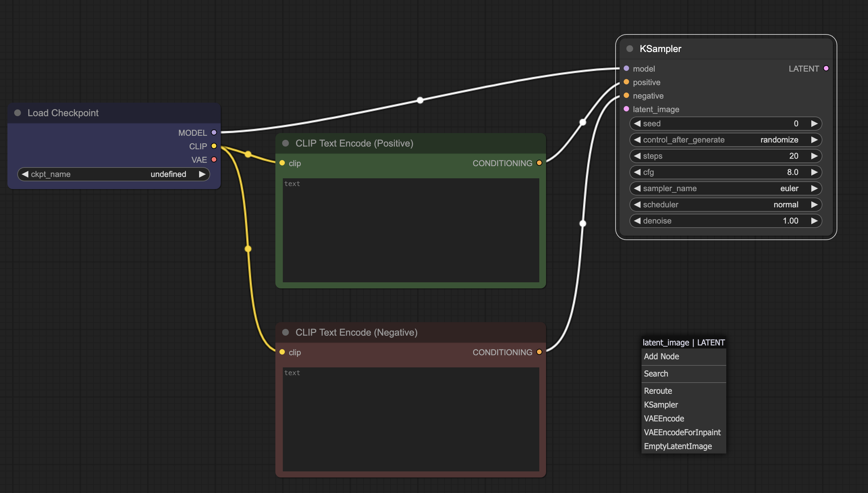This screenshot has width=868, height=493.
Task: Click the latent_image input socket on KSampler
Action: (x=626, y=109)
